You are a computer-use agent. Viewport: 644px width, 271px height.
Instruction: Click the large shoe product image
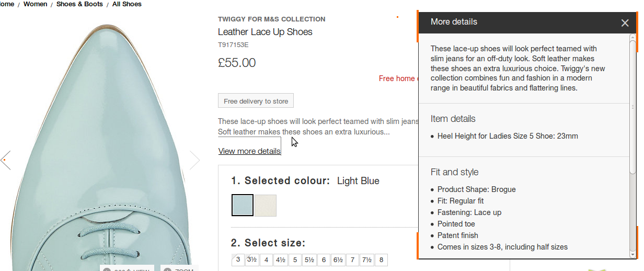pos(99,131)
